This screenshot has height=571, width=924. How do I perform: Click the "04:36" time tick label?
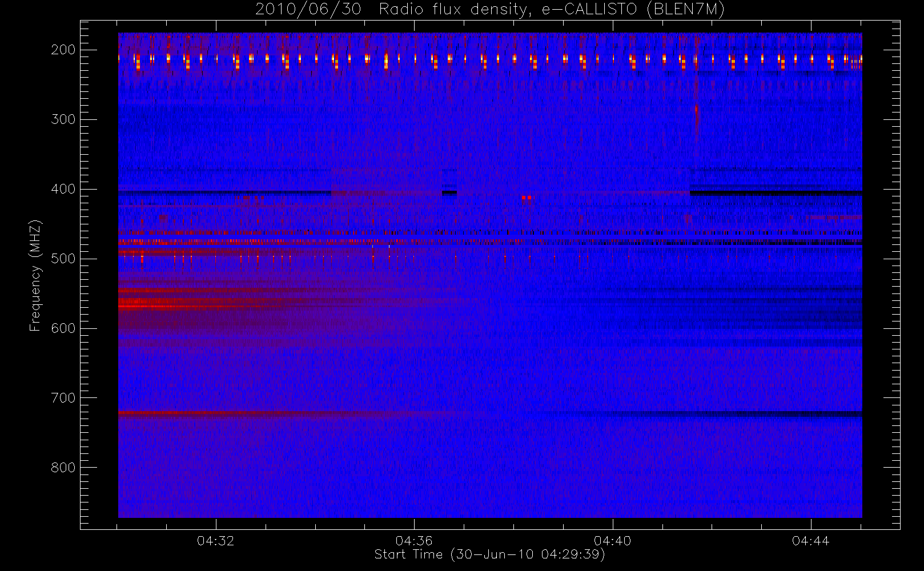coord(414,541)
